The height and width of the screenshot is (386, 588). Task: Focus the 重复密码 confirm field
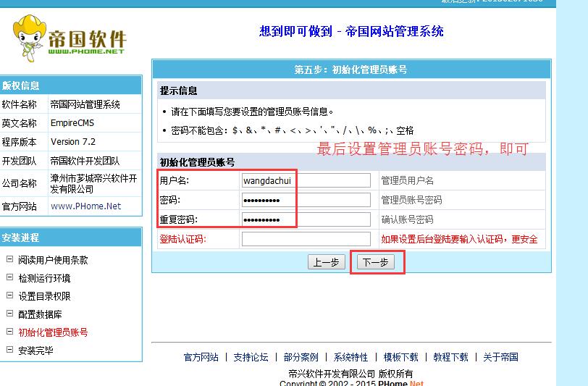tap(306, 219)
